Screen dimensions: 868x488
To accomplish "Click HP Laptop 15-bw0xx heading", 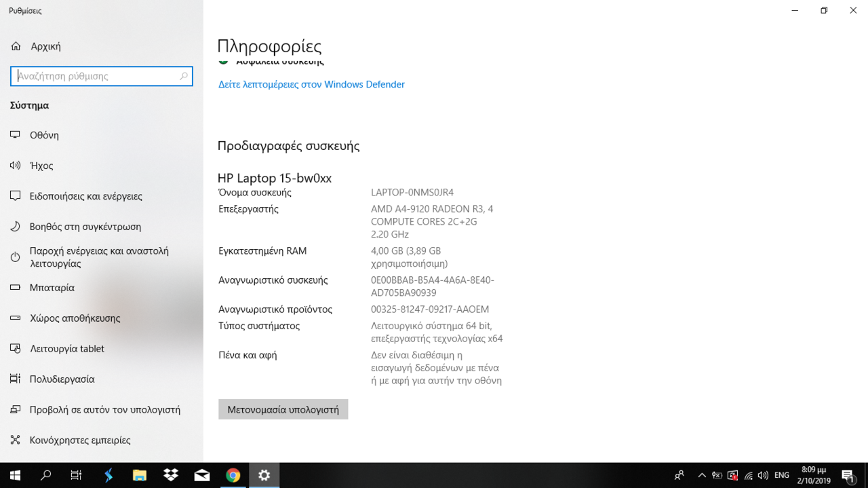I will point(275,178).
